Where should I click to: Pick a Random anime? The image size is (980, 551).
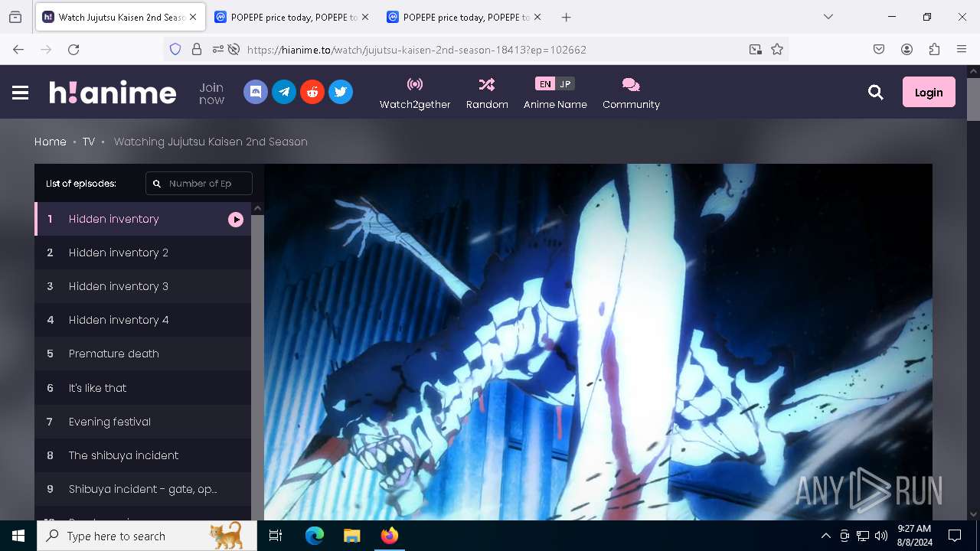click(x=487, y=93)
